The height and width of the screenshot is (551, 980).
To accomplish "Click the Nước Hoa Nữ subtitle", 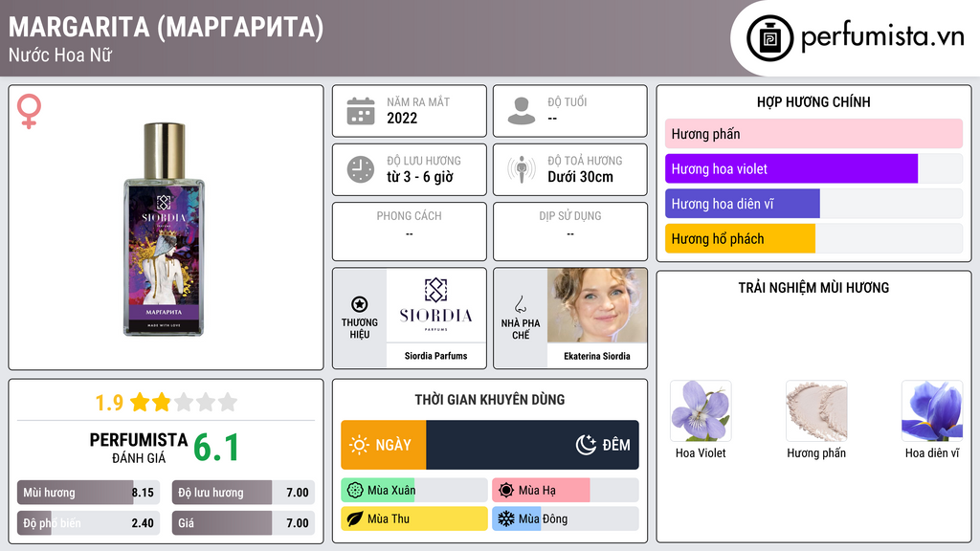I will (x=60, y=55).
